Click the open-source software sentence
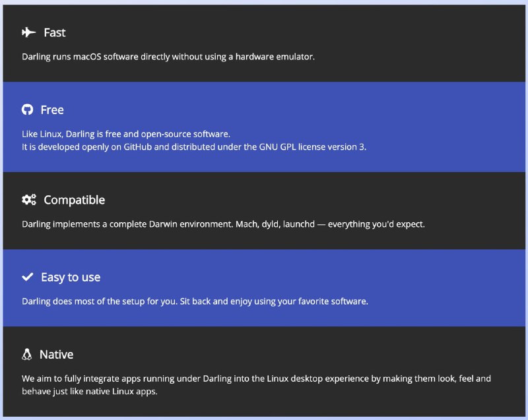 coord(126,134)
